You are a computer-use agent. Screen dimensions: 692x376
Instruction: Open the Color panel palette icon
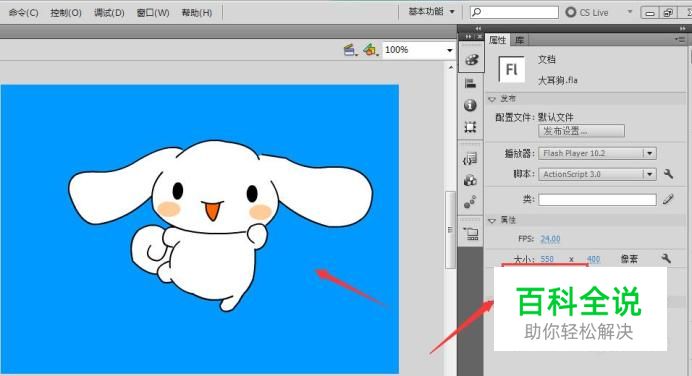click(x=471, y=59)
